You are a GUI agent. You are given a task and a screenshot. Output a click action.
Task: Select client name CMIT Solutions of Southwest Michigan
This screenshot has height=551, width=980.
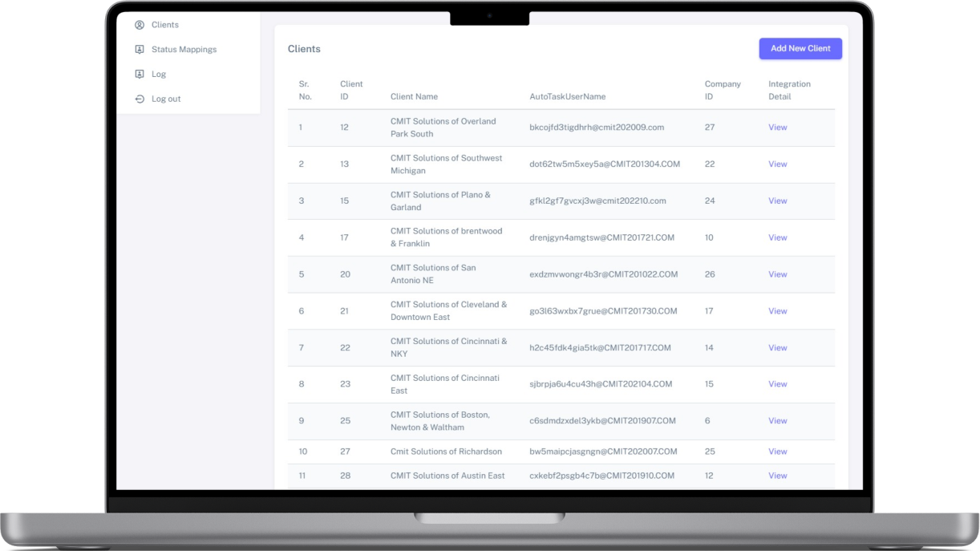click(x=447, y=164)
